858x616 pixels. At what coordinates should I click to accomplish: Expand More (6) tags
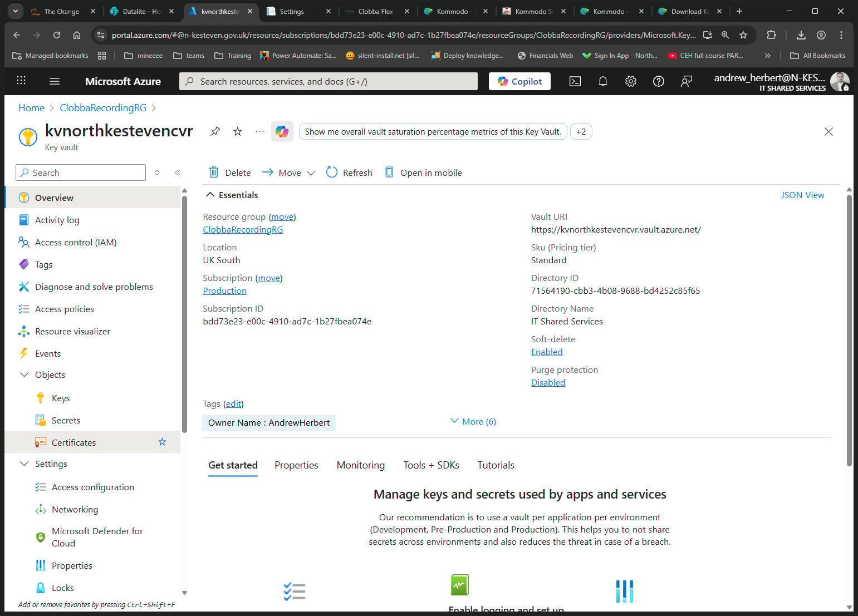tap(473, 421)
